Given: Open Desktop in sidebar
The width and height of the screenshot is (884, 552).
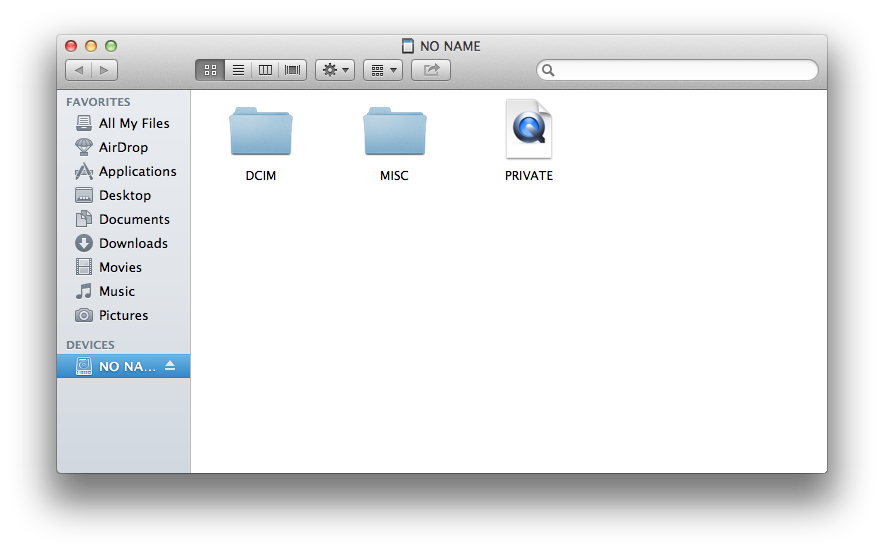Looking at the screenshot, I should coord(123,195).
